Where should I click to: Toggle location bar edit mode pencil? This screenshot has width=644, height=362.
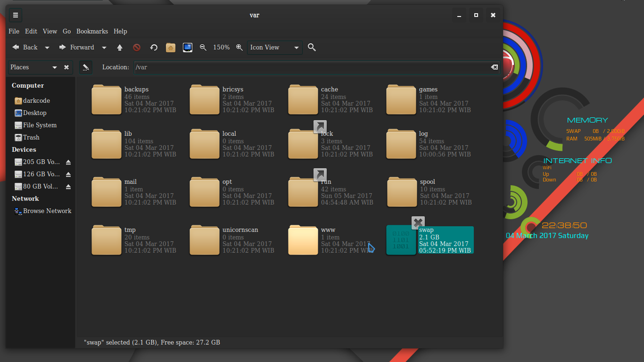(85, 67)
